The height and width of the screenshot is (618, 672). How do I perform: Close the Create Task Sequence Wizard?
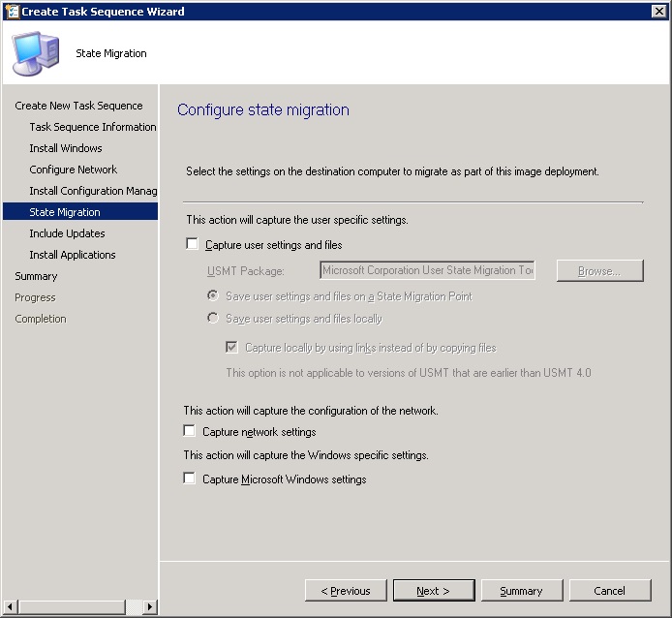pos(659,11)
